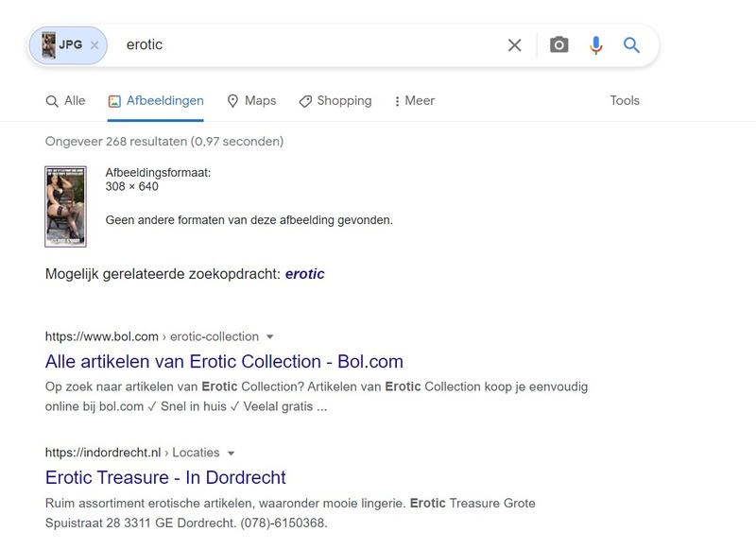Click the three-dot icon beside Meer
Viewport: 756px width, 549px height.
pos(396,100)
